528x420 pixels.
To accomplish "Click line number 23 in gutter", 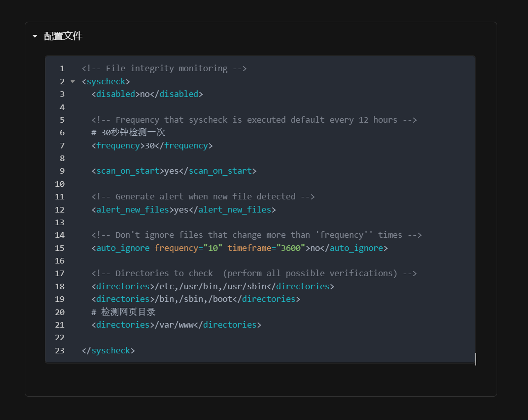I will coord(60,350).
